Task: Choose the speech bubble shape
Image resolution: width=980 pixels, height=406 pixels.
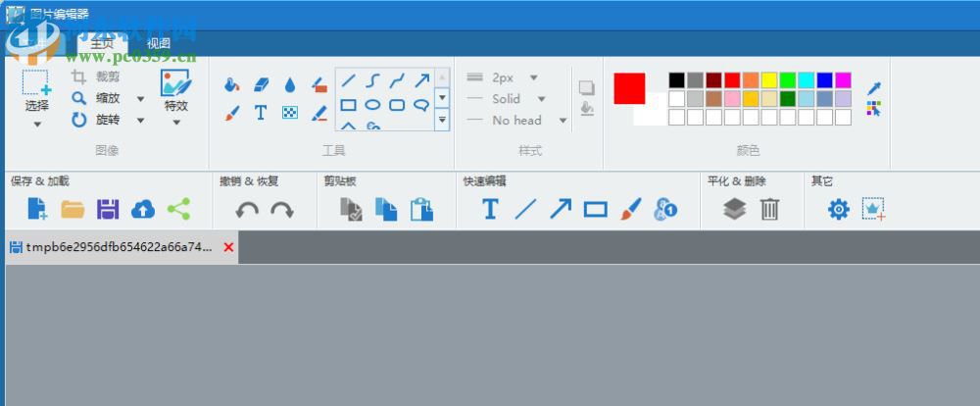Action: click(x=421, y=105)
